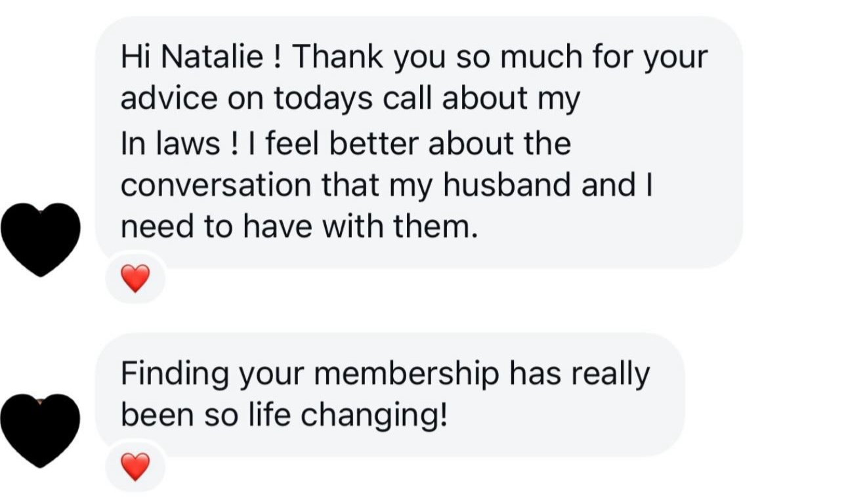Click the word "conversation" in the first message
Screen dimensions: 844x504
(215, 185)
